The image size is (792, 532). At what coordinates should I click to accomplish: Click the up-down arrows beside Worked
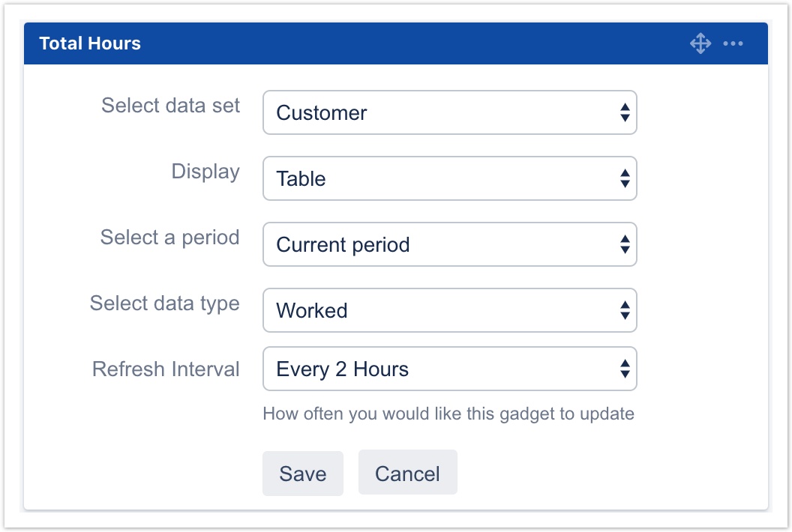click(x=624, y=311)
